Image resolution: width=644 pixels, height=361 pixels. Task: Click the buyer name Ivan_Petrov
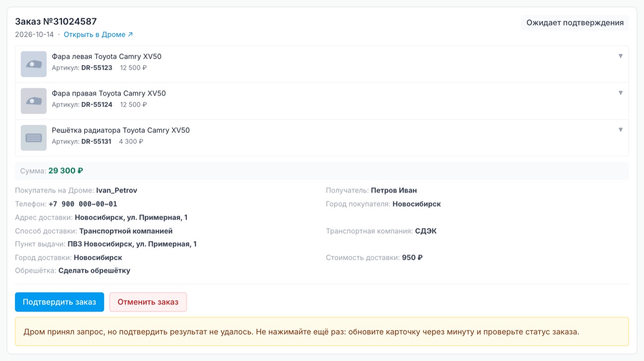[116, 190]
